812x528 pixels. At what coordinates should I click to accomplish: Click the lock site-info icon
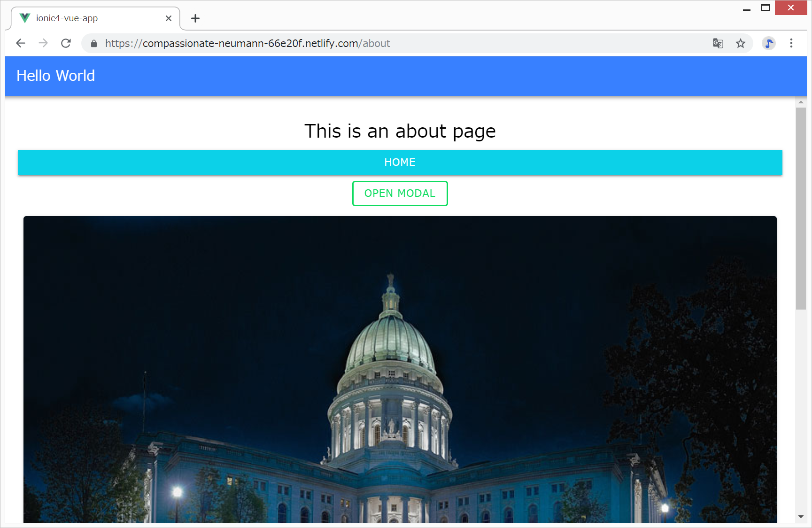[94, 44]
